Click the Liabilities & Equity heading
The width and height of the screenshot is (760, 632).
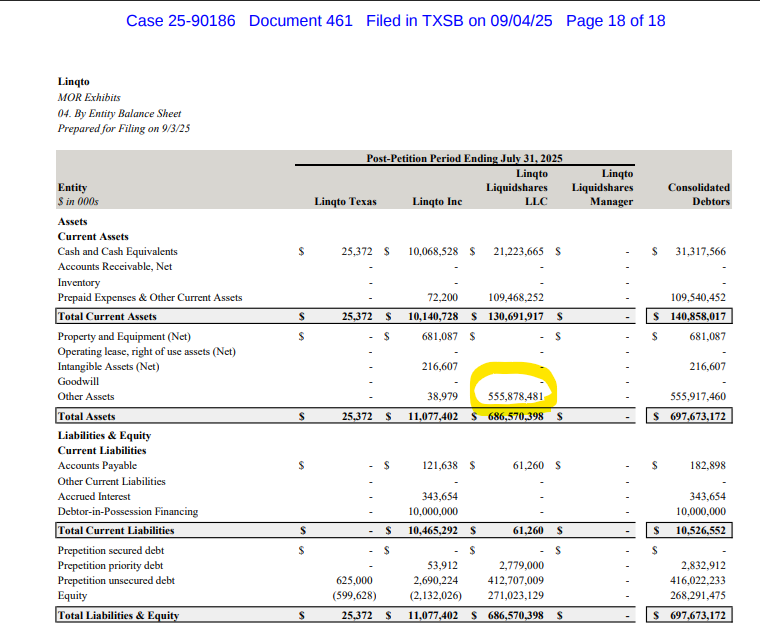pos(104,436)
